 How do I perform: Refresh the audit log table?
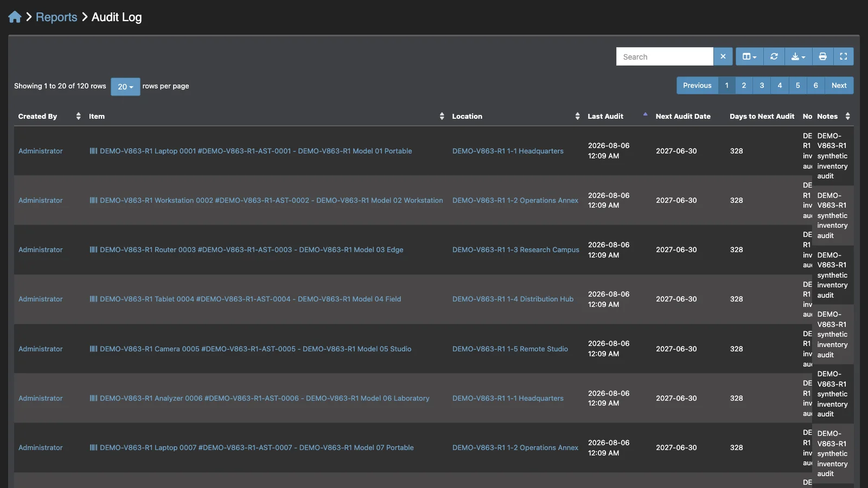[x=774, y=56]
